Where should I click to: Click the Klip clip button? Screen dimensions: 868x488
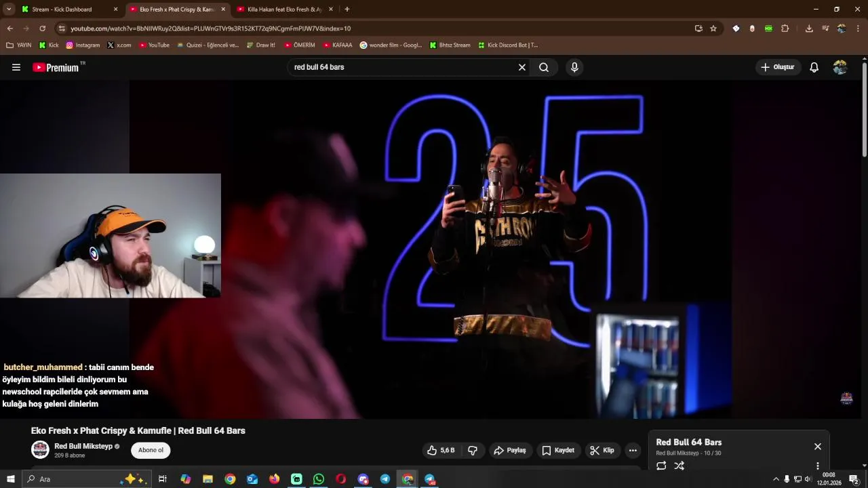602,450
